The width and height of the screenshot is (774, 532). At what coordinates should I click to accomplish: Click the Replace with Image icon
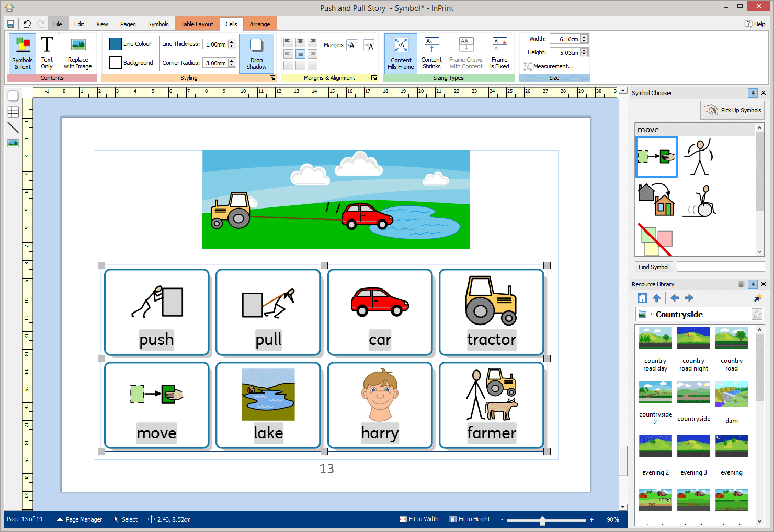[x=78, y=53]
